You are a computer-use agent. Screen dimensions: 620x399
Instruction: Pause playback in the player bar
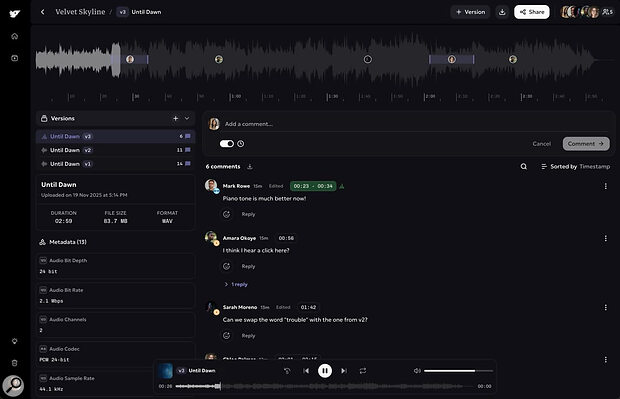coord(325,371)
